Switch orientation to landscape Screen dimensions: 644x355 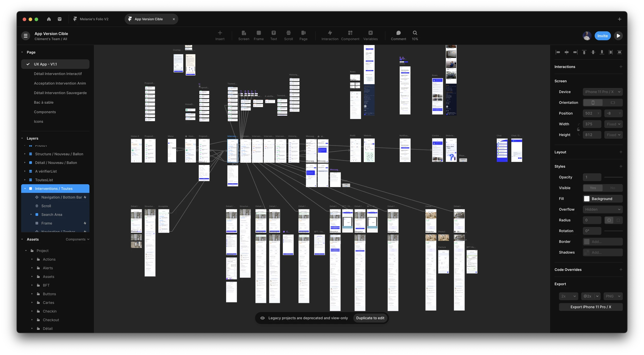(613, 103)
